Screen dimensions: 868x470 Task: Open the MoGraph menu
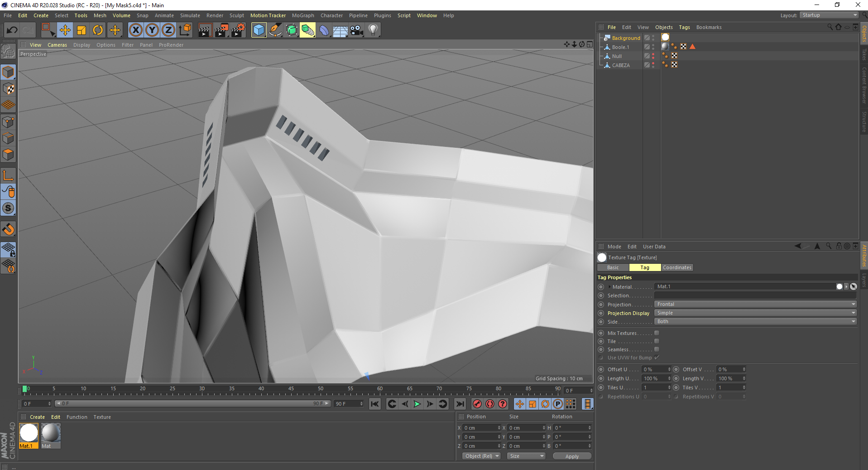[302, 15]
